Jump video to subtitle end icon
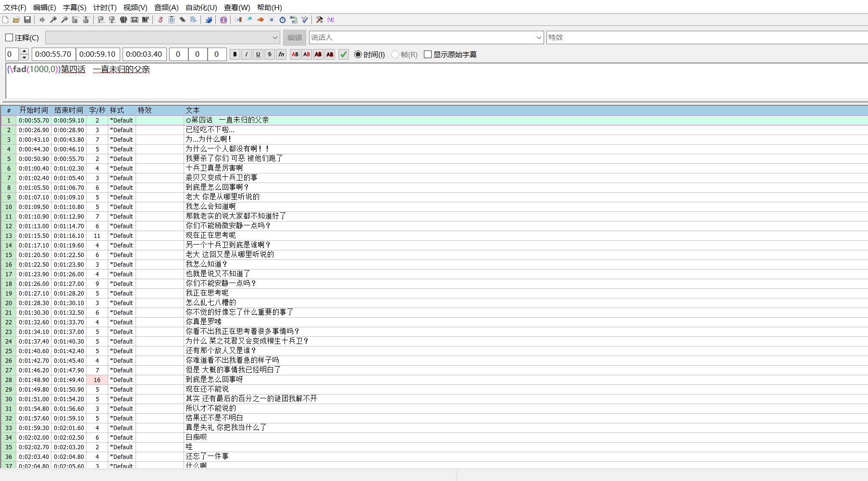This screenshot has height=481, width=868. (x=86, y=20)
